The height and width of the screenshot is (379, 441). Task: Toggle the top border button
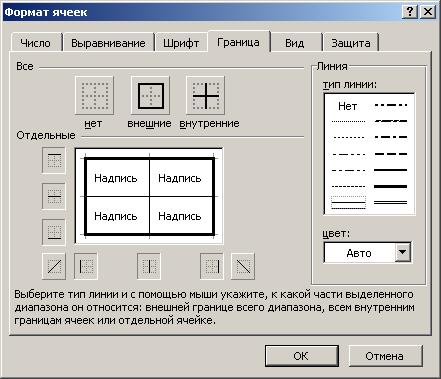tap(54, 160)
